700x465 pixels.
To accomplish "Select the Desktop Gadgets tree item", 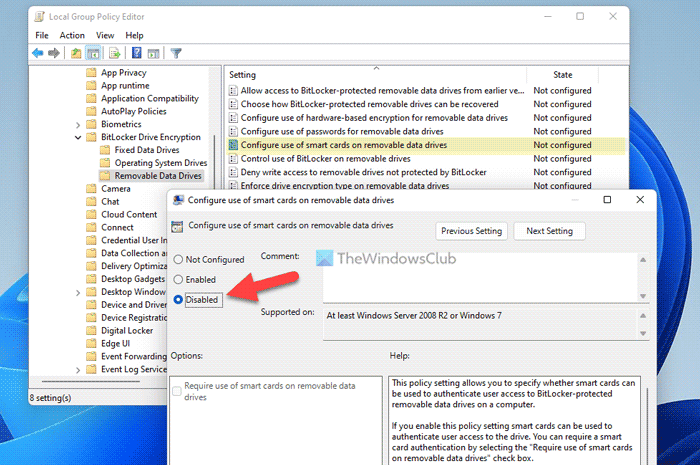I will 133,279.
